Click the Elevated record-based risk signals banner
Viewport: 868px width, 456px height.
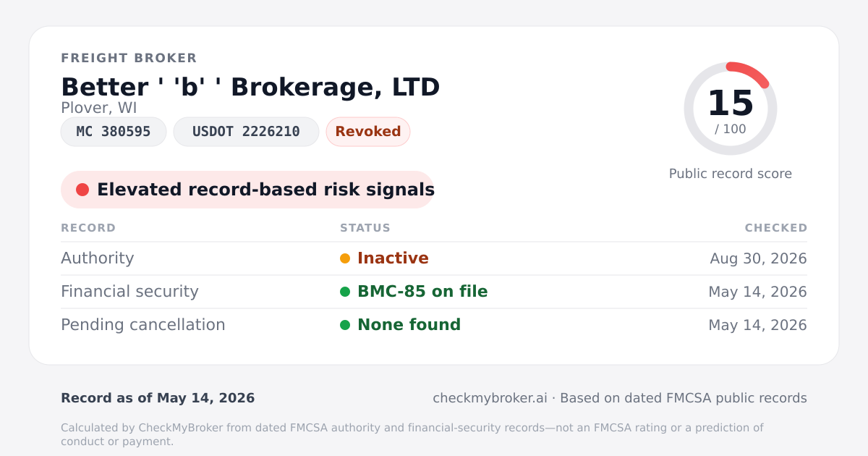click(x=247, y=190)
